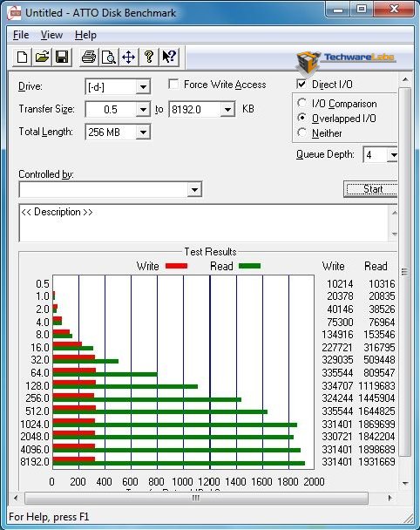This screenshot has width=420, height=530.
Task: Click the green Read legend swatch
Action: pyautogui.click(x=249, y=266)
